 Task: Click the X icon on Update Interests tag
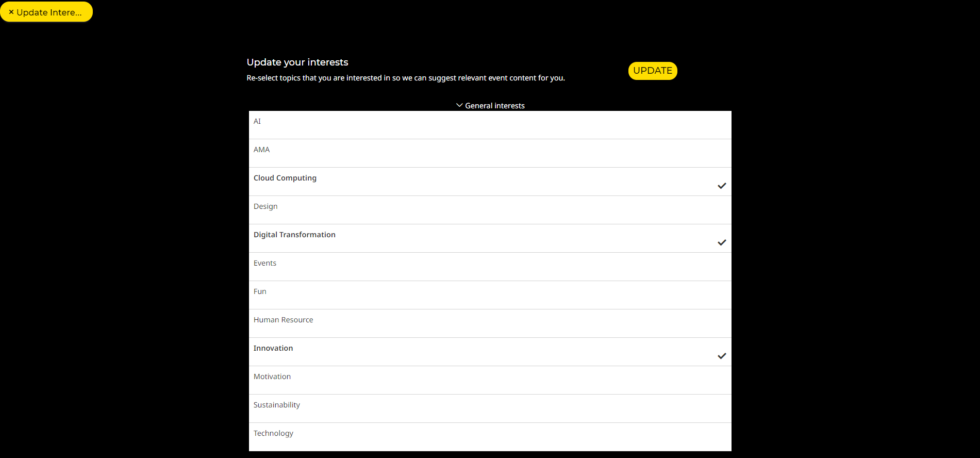coord(11,12)
